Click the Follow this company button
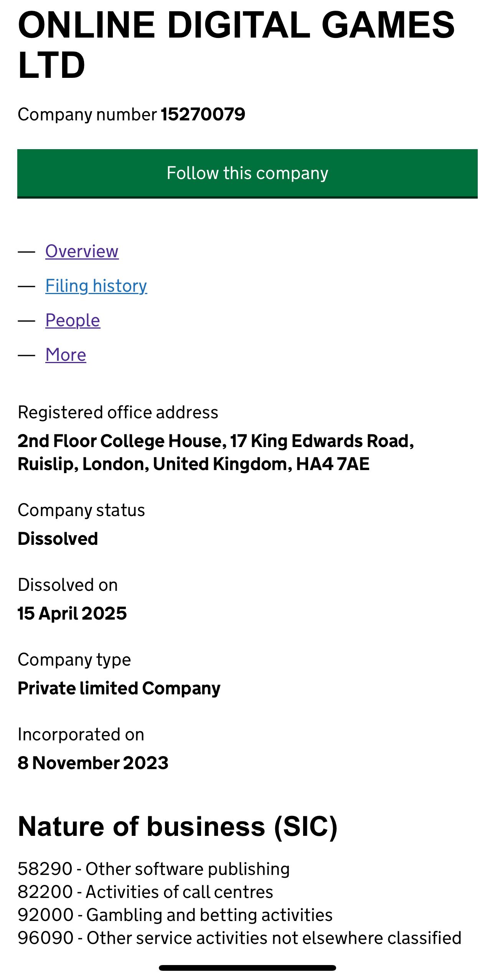Image resolution: width=495 pixels, height=980 pixels. point(247,173)
